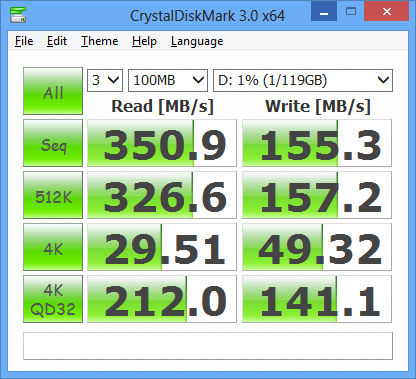Click the 4K QD32 write result 141.1
The height and width of the screenshot is (379, 416).
click(x=317, y=299)
